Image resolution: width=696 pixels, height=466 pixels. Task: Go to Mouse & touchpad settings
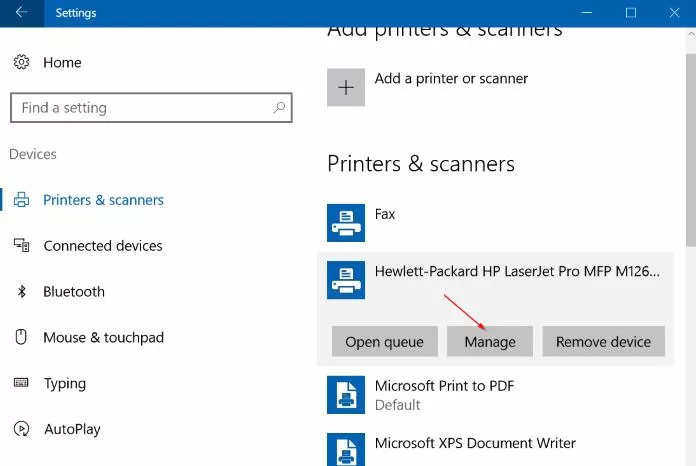[x=103, y=338]
